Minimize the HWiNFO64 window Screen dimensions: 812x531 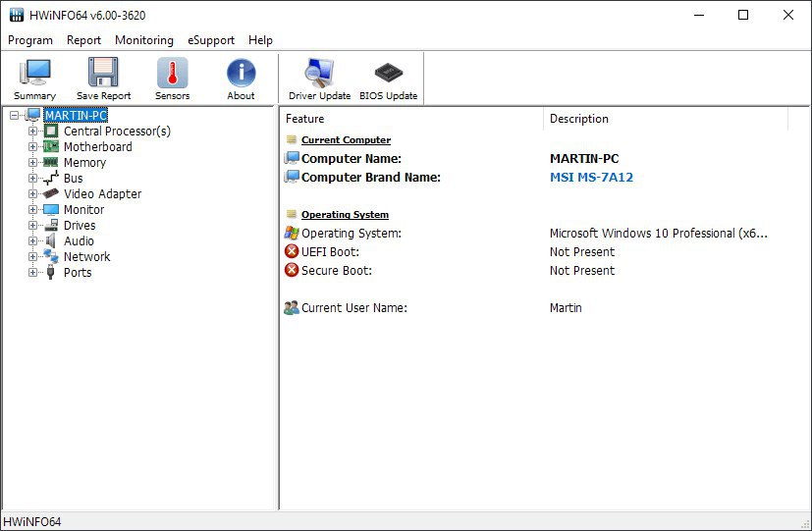pos(699,15)
